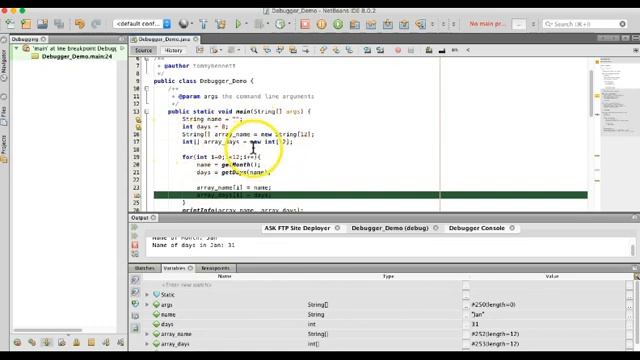The image size is (640, 360).
Task: Open the Profile Project dropdown arrow
Action: (x=289, y=24)
